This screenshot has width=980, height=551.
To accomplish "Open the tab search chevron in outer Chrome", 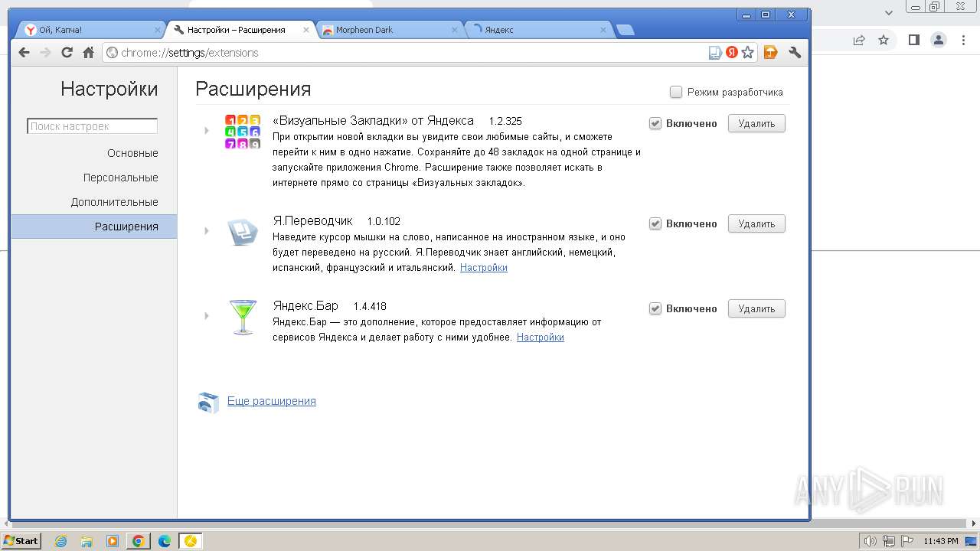I will tap(889, 12).
